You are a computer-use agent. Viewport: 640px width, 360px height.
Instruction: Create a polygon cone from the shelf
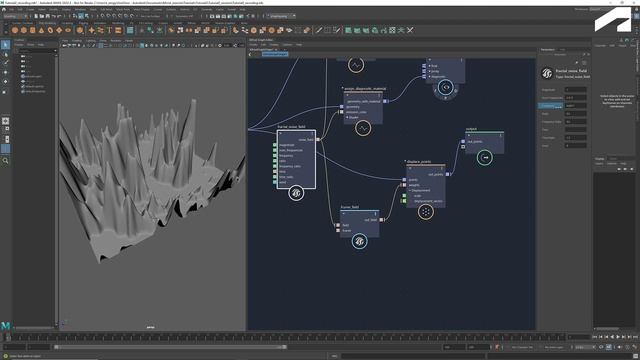41,30
